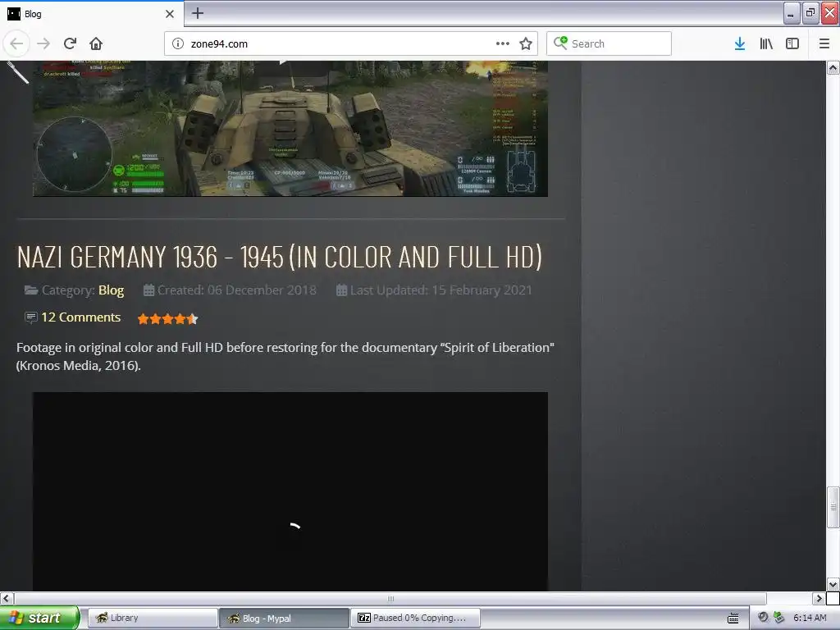
Task: Open a new tab with plus button
Action: coord(197,13)
